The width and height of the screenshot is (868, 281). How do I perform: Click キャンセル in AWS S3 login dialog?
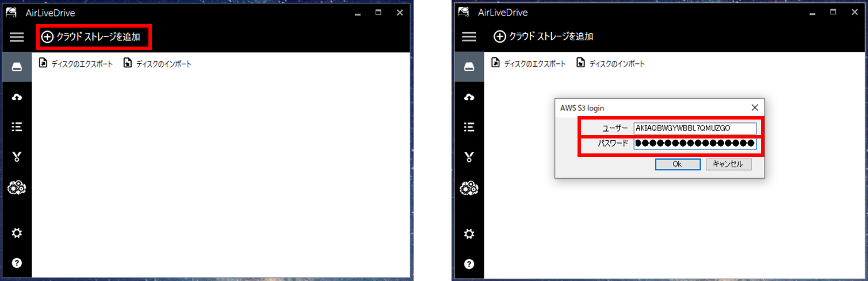tap(728, 164)
